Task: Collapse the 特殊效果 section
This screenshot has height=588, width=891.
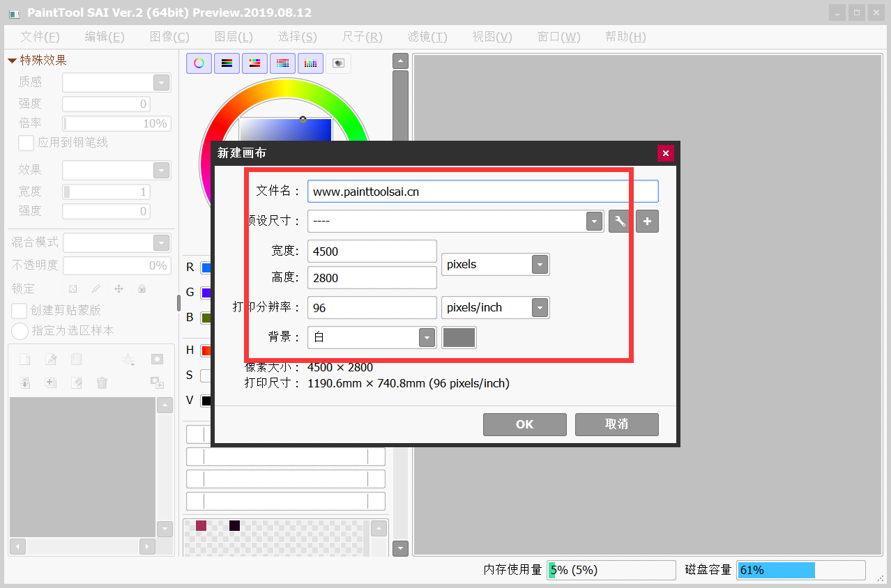Action: (12, 61)
